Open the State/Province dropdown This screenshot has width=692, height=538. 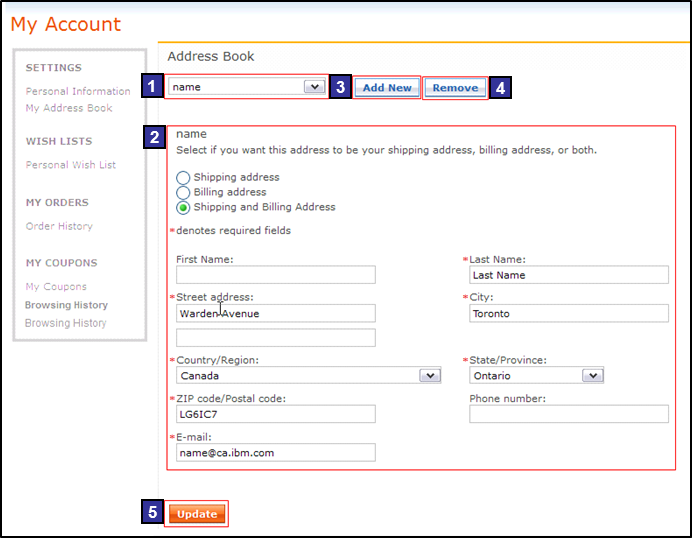[592, 376]
